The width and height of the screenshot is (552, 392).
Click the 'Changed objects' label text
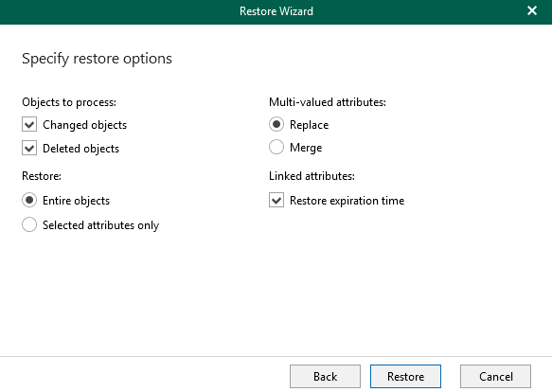click(84, 125)
